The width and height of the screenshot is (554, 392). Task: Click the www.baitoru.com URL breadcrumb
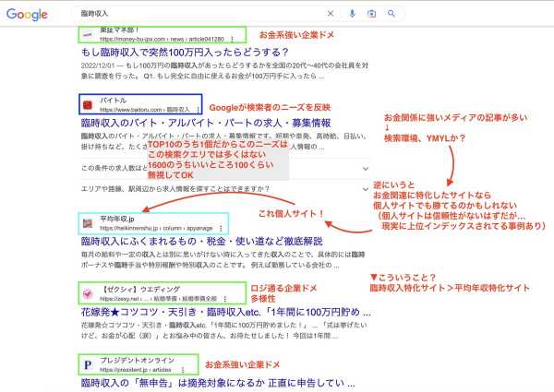coord(145,110)
